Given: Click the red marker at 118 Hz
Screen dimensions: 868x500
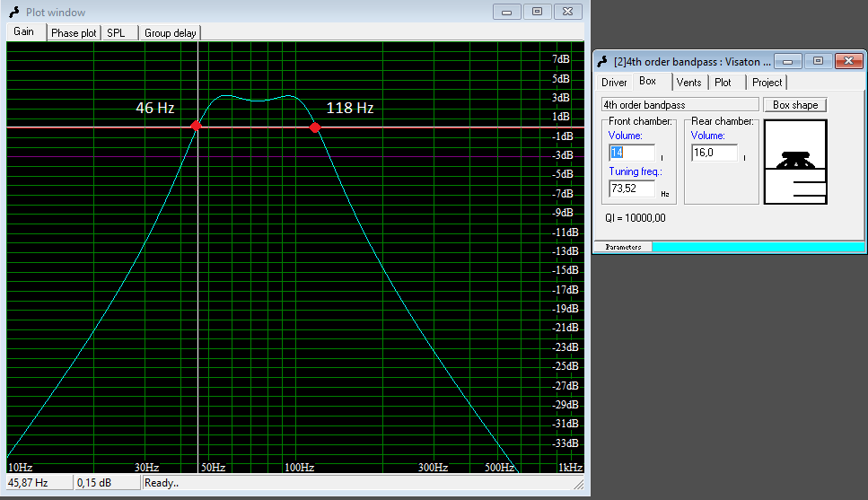Looking at the screenshot, I should click(315, 127).
